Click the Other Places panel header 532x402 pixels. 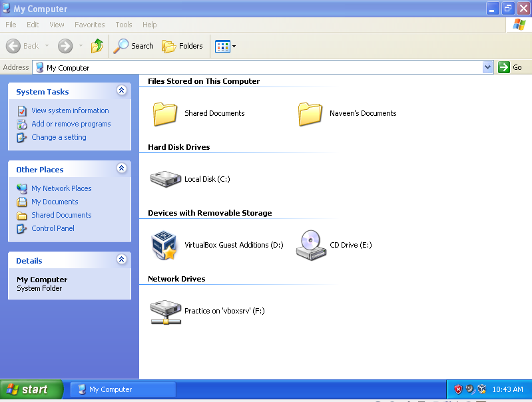[69, 169]
